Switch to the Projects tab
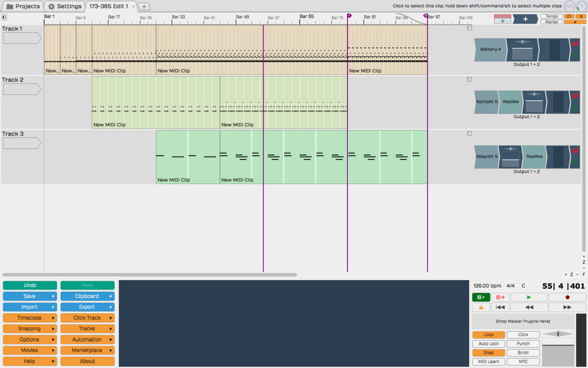 23,6
